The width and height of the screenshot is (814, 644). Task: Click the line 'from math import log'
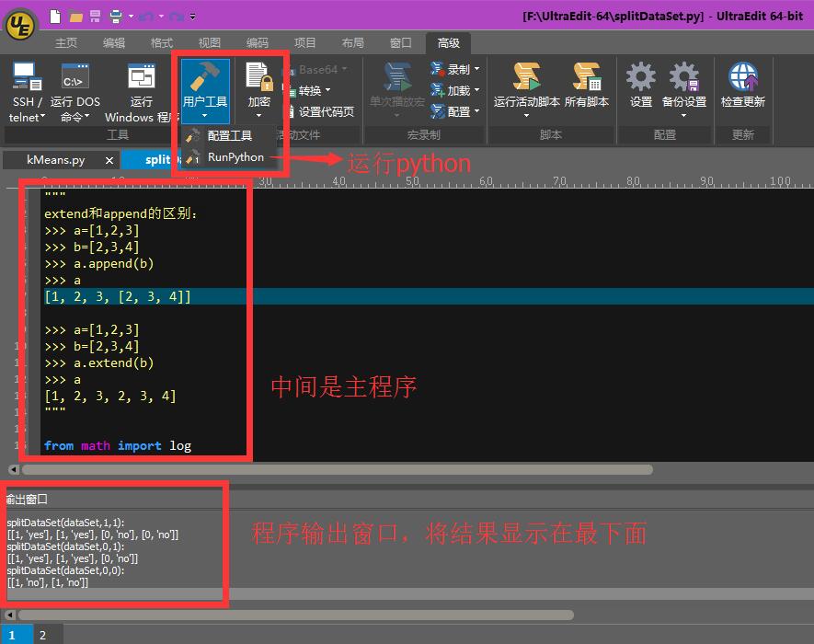pyautogui.click(x=118, y=445)
